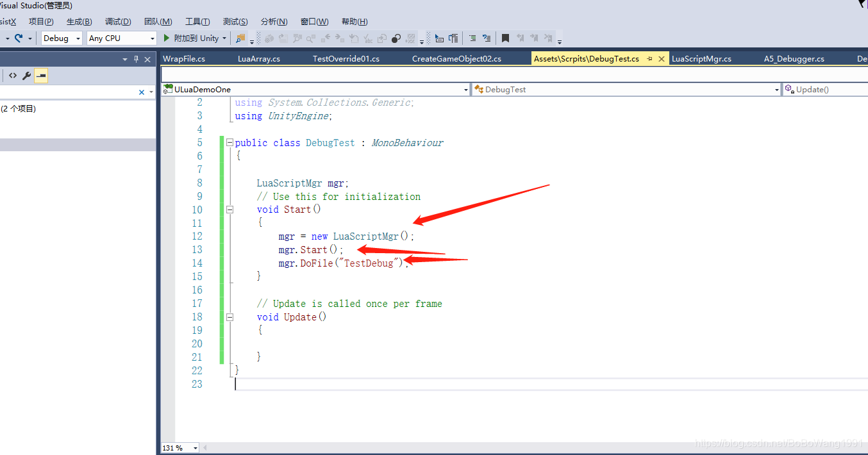
Task: Open the 团队(M) menu
Action: pyautogui.click(x=158, y=22)
